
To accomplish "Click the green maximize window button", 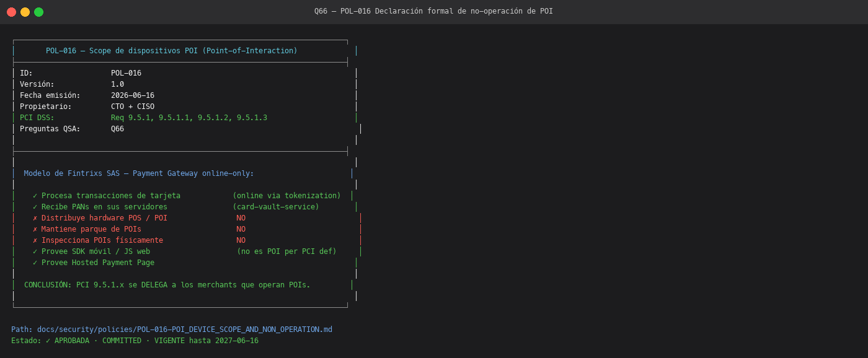I will point(38,12).
